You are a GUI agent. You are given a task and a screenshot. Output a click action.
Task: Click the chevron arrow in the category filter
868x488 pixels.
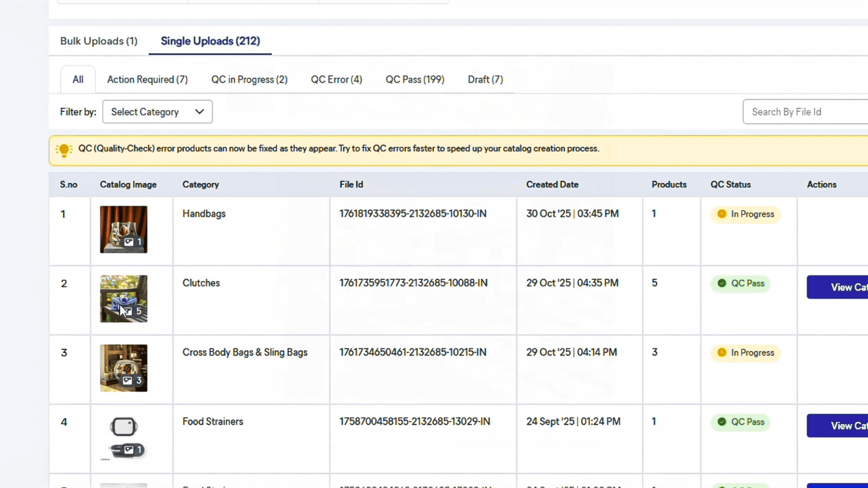click(x=199, y=112)
